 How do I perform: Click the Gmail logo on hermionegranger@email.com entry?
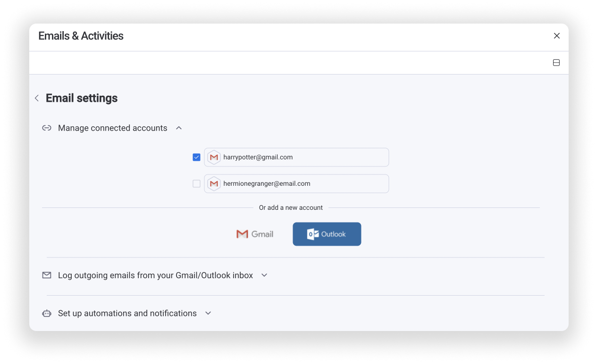(x=213, y=183)
